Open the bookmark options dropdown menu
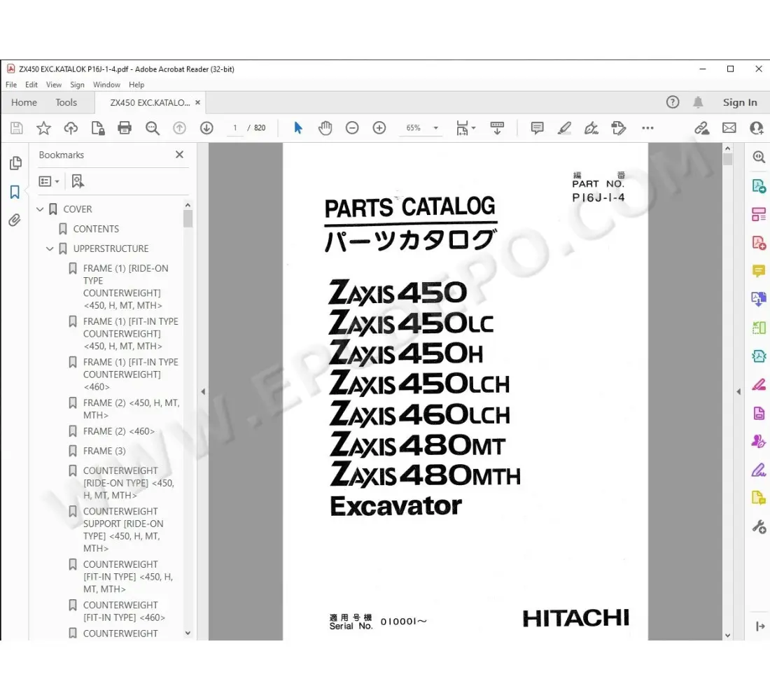This screenshot has width=770, height=700. tap(48, 181)
